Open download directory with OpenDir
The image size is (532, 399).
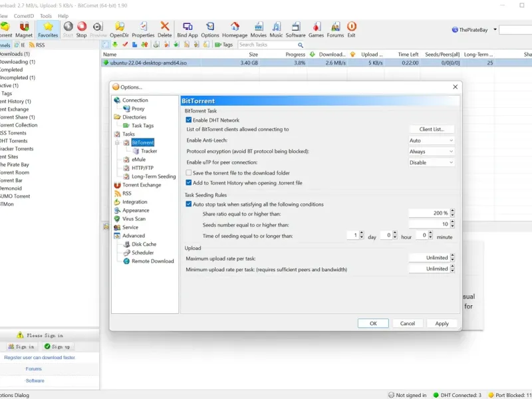point(120,29)
